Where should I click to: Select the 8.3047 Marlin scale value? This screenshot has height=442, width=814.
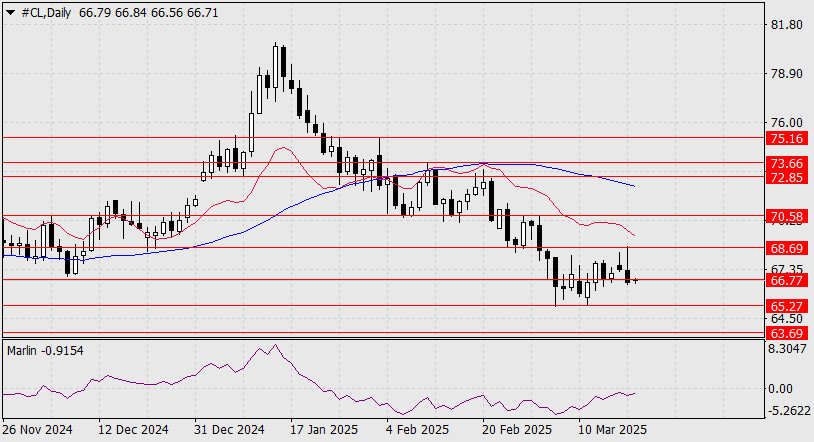787,349
